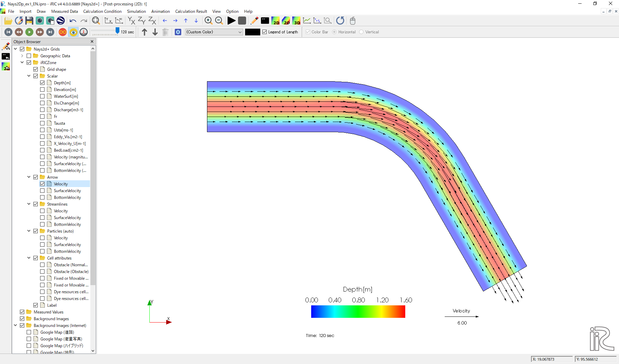This screenshot has height=364, width=619.
Task: Click the zoom in magnifier icon
Action: click(x=208, y=21)
